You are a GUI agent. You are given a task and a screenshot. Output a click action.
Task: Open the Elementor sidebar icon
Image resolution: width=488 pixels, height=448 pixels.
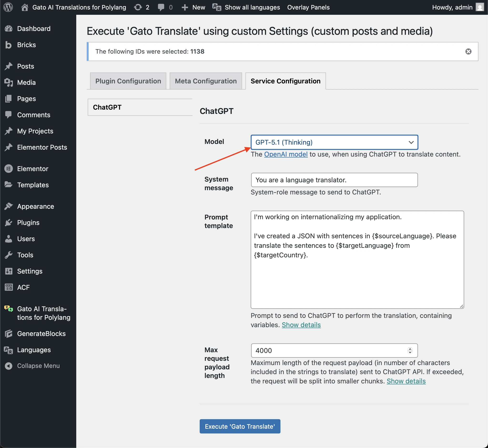tap(9, 169)
